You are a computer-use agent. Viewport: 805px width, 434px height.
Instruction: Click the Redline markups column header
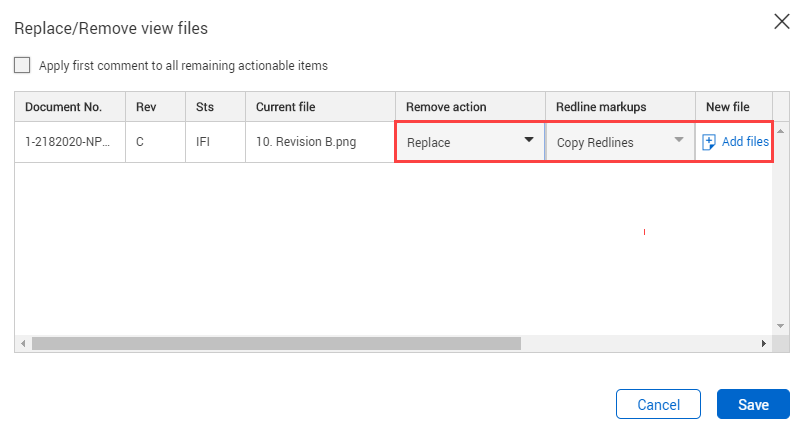620,107
